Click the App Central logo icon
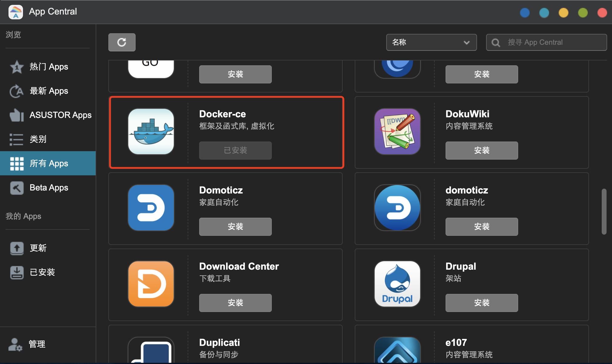The width and height of the screenshot is (612, 364). pyautogui.click(x=15, y=12)
